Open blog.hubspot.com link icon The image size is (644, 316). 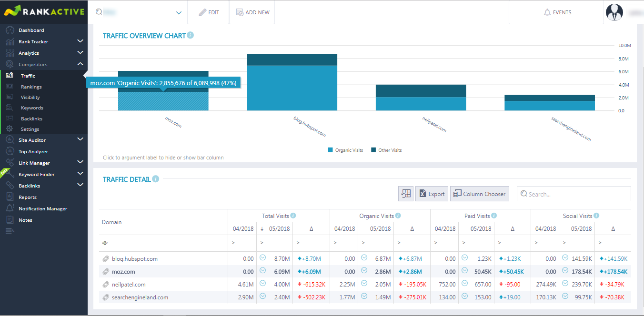[106, 259]
